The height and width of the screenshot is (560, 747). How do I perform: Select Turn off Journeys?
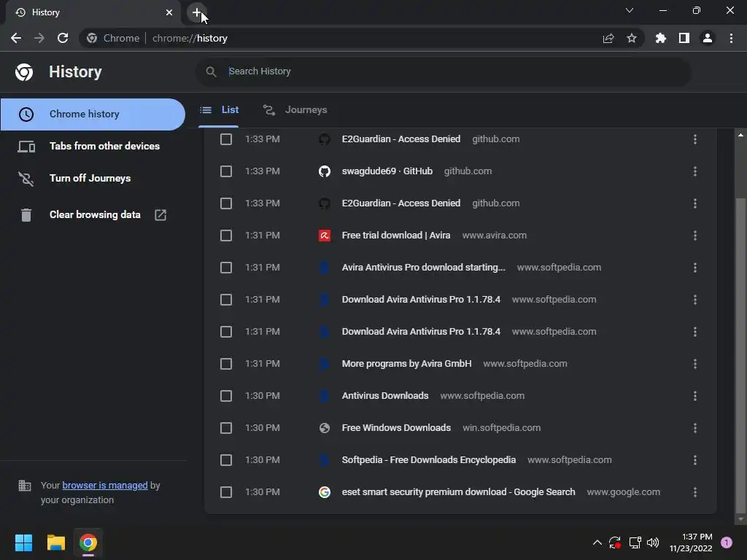[x=90, y=178]
